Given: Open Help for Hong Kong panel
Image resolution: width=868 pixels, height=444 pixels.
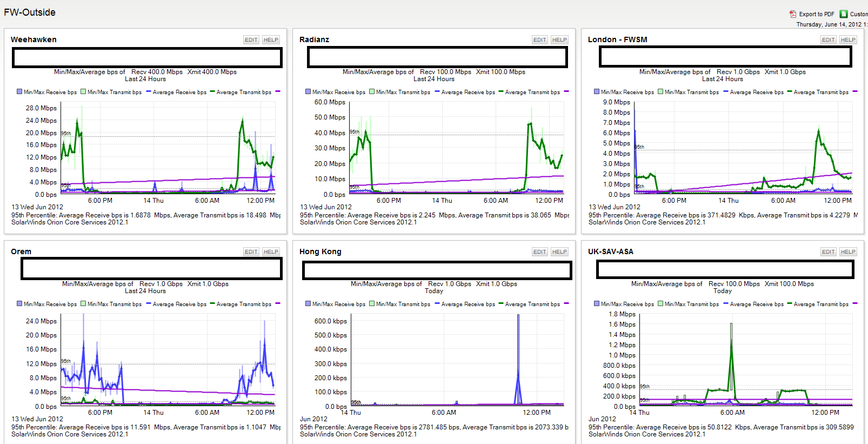Looking at the screenshot, I should (559, 252).
